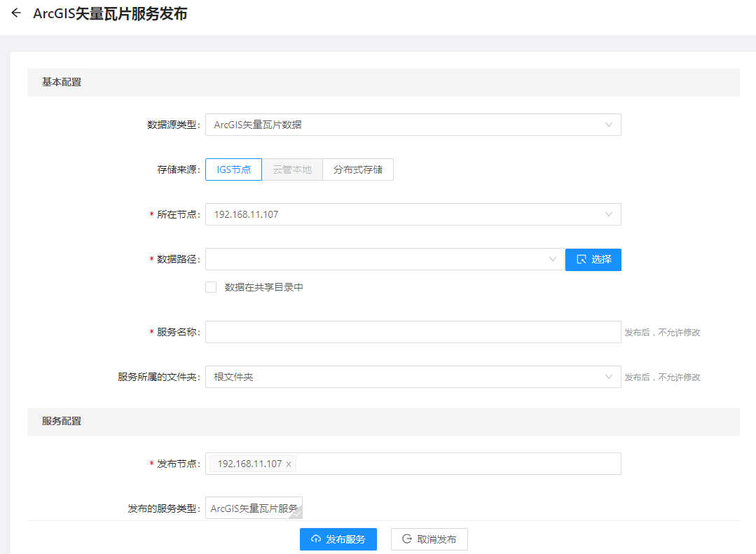Expand the 所在节点 dropdown list
Viewport: 756px width, 554px height.
413,214
